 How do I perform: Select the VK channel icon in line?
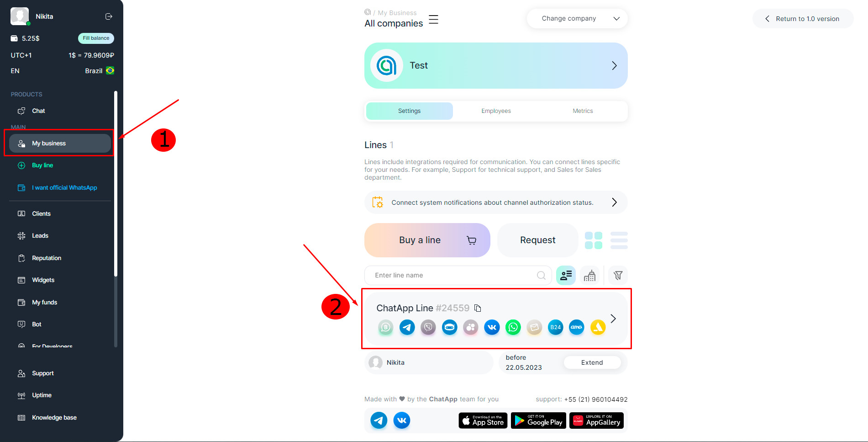[492, 327]
